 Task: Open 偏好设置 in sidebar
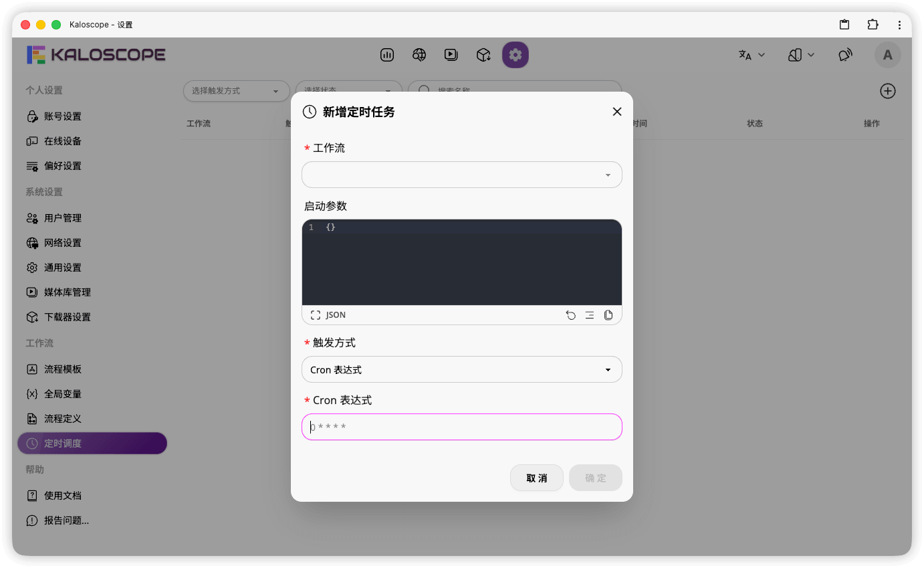point(92,166)
